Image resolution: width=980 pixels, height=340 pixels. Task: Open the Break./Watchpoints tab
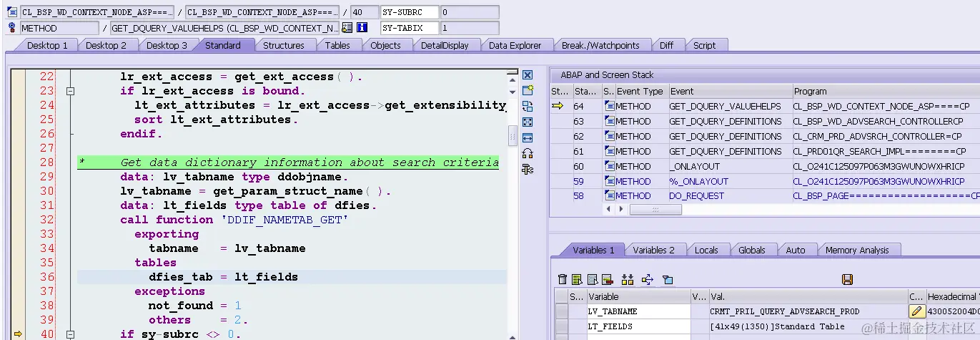pos(600,45)
